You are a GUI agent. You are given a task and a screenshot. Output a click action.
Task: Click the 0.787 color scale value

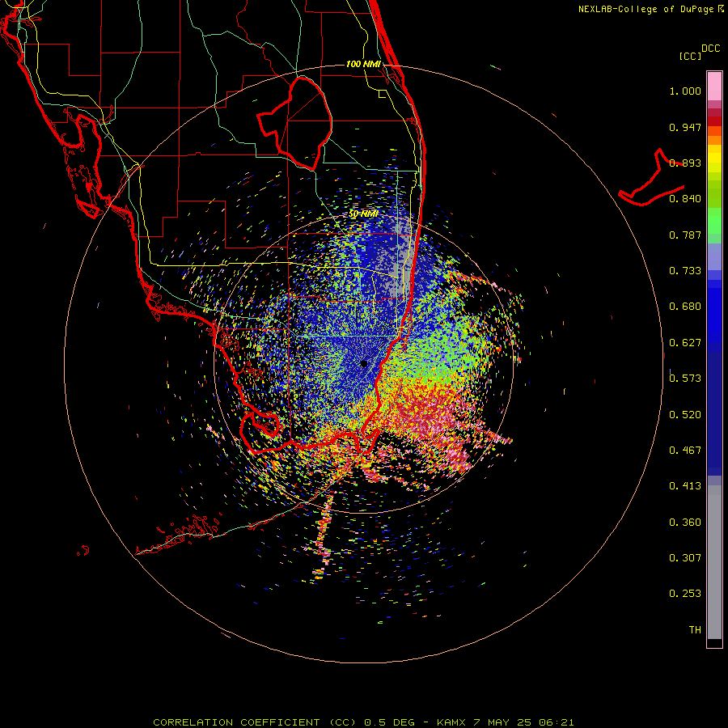pyautogui.click(x=685, y=235)
